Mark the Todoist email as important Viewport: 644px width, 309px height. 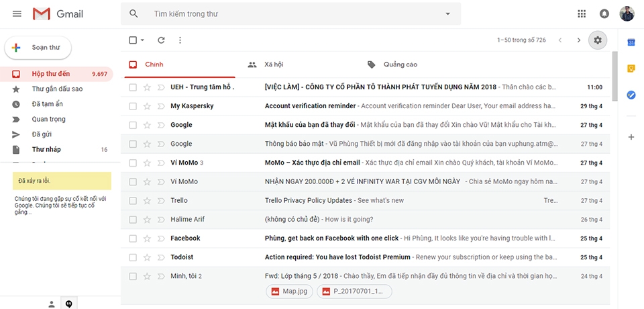pyautogui.click(x=160, y=257)
